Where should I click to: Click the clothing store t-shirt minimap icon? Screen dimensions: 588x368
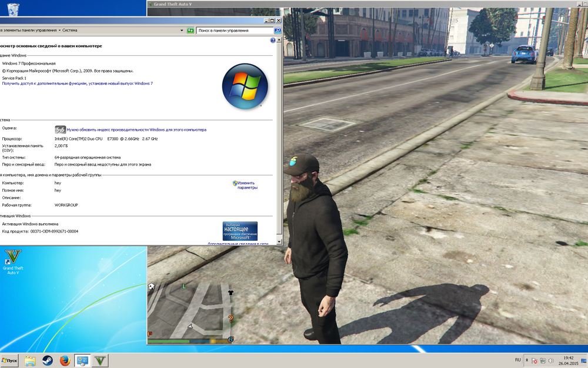coord(230,292)
